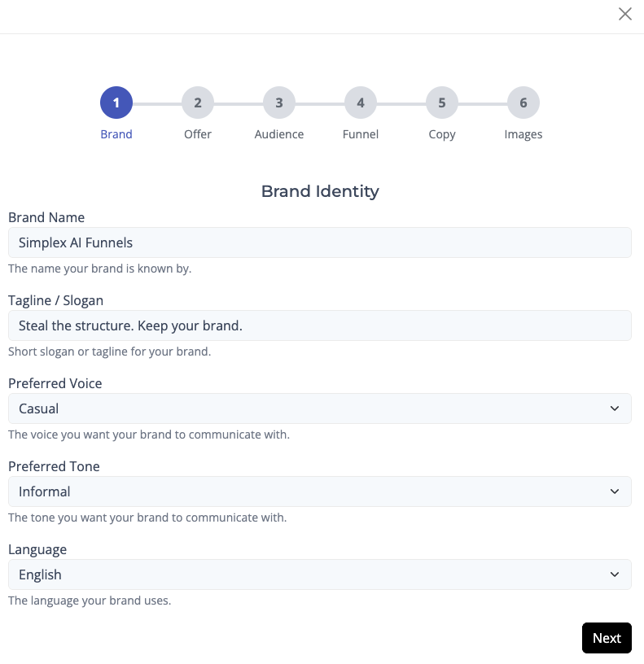Jump to step 2 Offer circle

pos(198,103)
